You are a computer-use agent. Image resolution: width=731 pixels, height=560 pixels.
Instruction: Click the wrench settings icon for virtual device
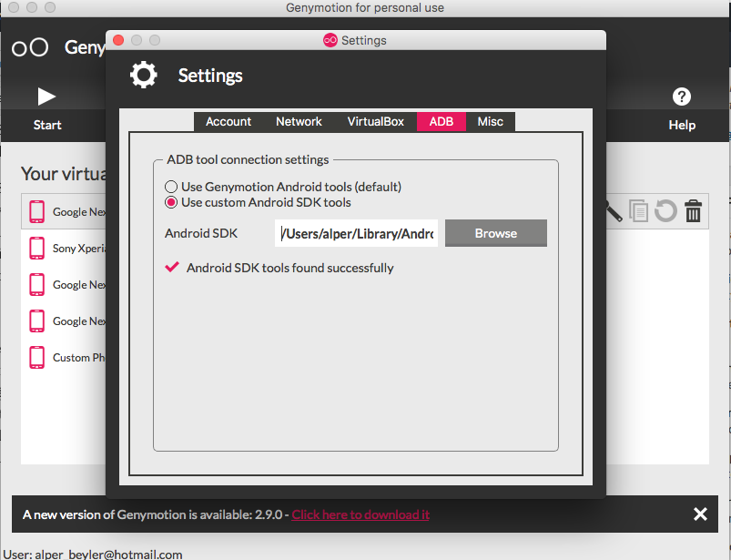(x=613, y=210)
